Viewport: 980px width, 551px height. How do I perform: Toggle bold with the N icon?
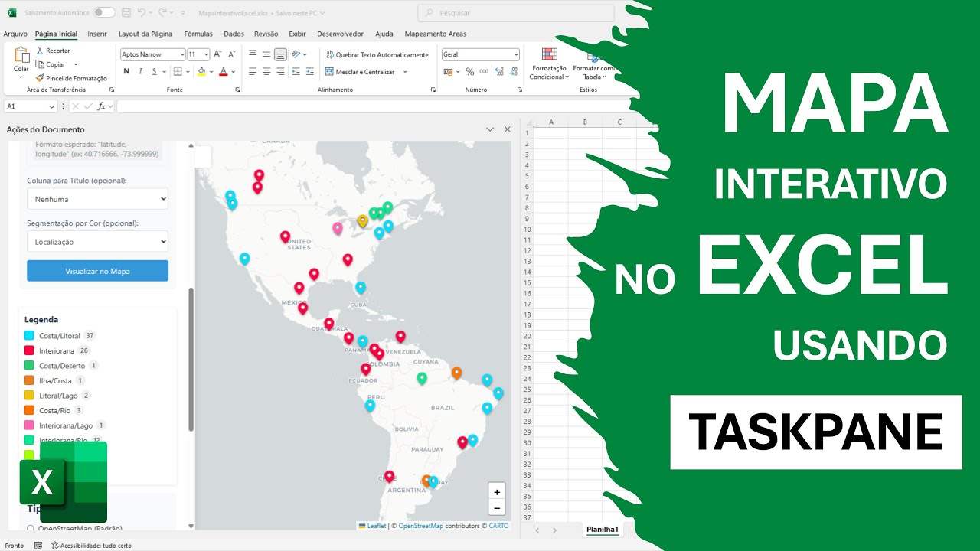pyautogui.click(x=126, y=71)
